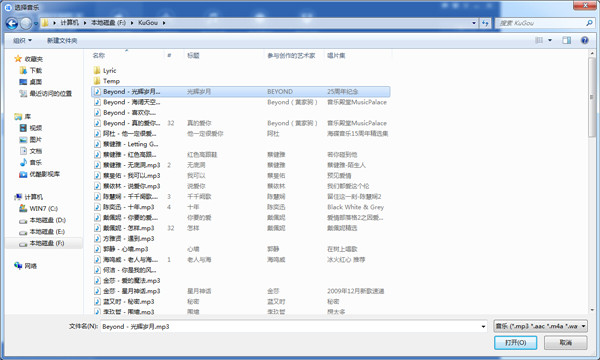Click the 视频 library icon
The width and height of the screenshot is (600, 360).
click(x=23, y=128)
